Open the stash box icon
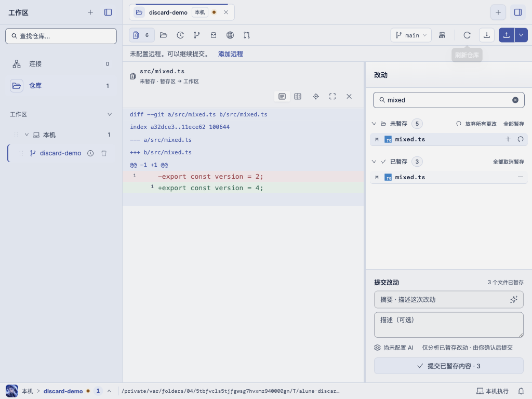The width and height of the screenshot is (532, 399). coord(214,35)
